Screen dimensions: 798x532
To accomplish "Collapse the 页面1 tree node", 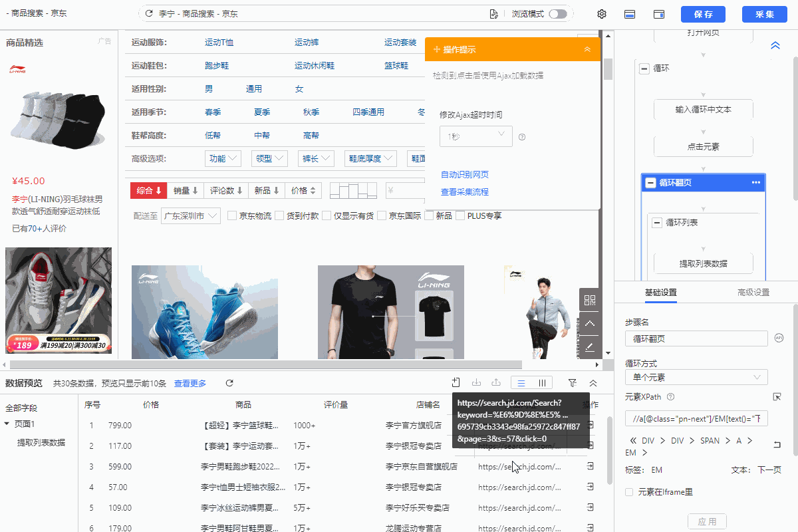I will click(7, 424).
